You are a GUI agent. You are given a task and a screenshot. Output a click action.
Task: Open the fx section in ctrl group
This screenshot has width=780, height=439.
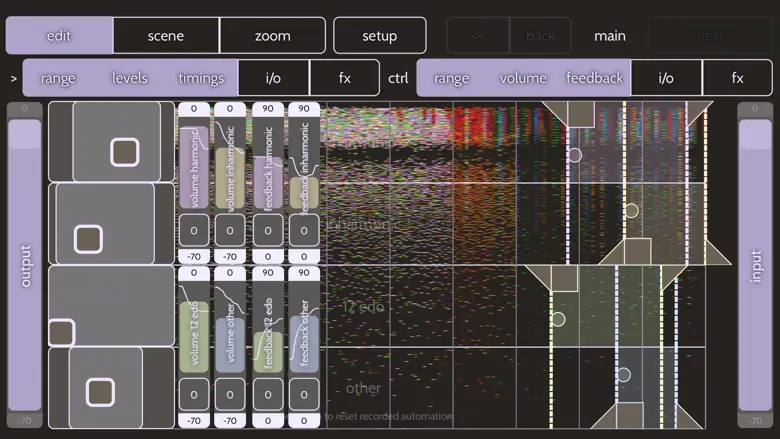tap(737, 78)
